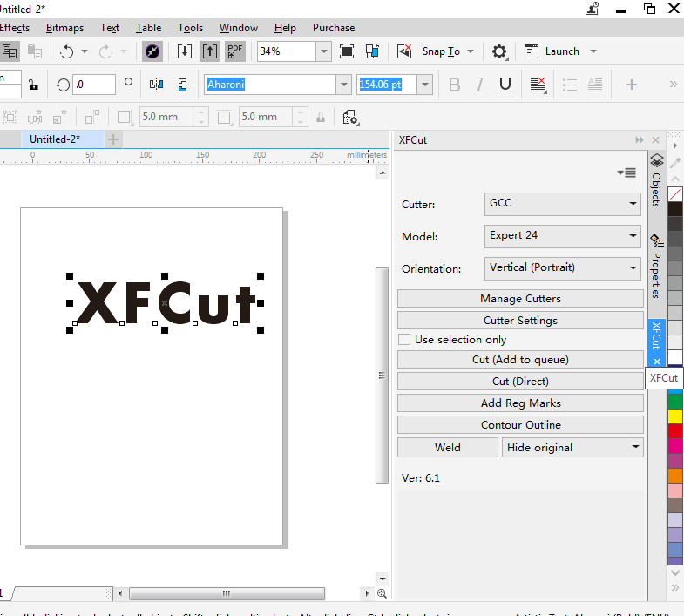Click the page options gear icon
This screenshot has height=616, width=684.
point(350,118)
